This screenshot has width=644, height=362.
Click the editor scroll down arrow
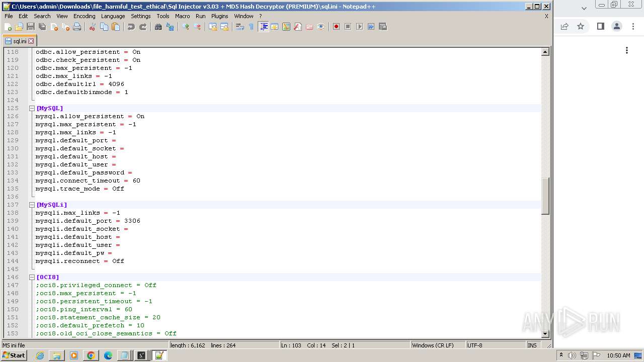pyautogui.click(x=545, y=333)
